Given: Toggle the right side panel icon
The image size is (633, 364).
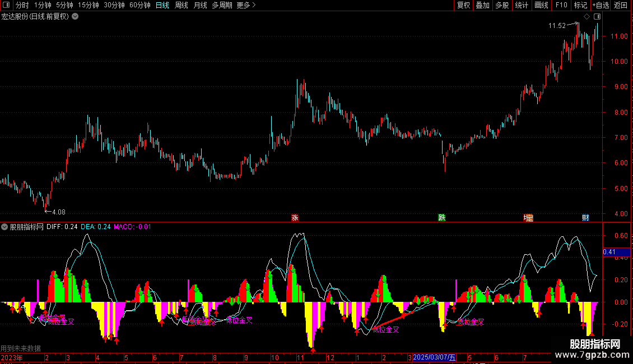Looking at the screenshot, I should [x=597, y=17].
